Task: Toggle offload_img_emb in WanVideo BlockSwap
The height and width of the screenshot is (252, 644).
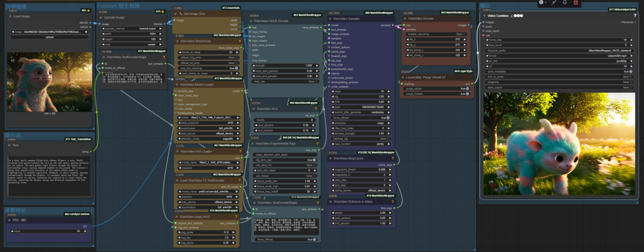Action: pyautogui.click(x=210, y=57)
